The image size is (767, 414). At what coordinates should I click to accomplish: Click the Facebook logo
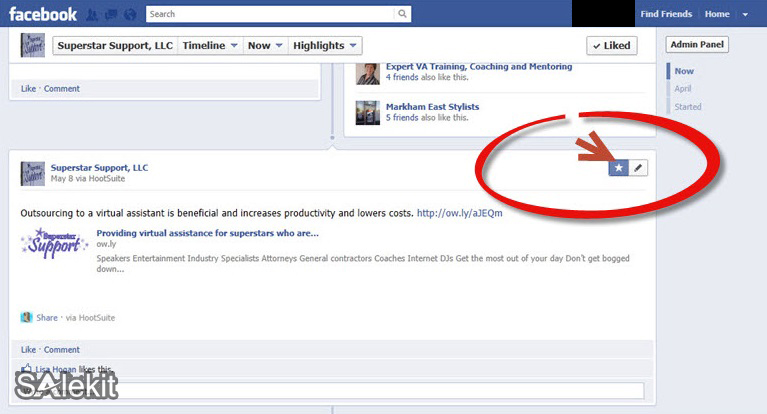pos(40,14)
